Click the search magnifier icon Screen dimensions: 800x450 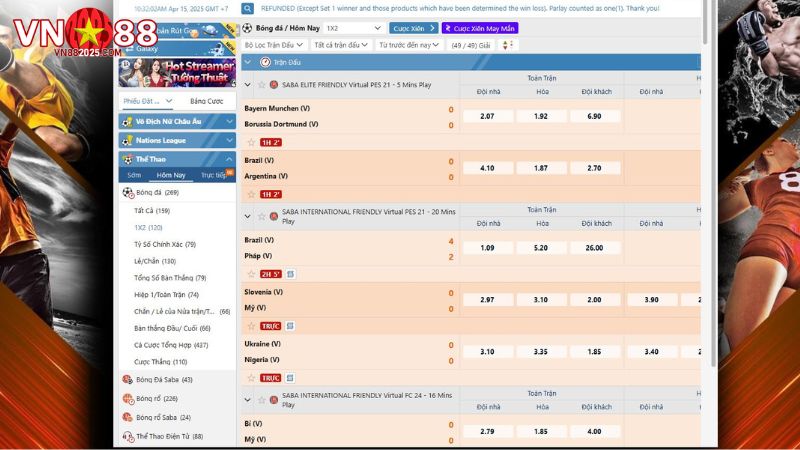tap(247, 9)
